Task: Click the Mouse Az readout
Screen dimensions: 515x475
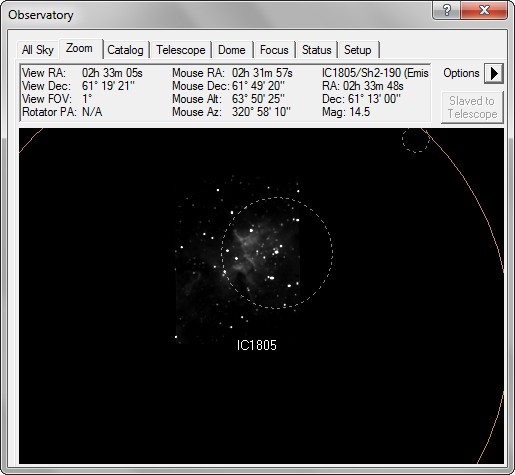Action: [x=231, y=112]
